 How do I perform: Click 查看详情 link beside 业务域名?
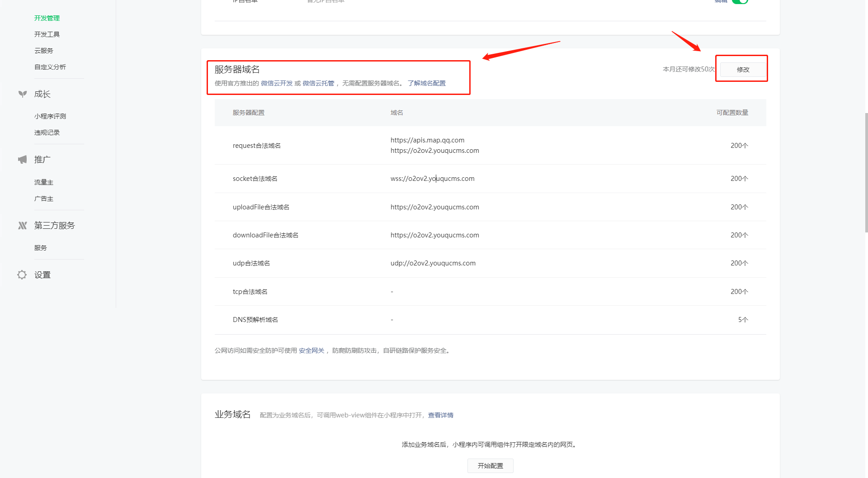(440, 415)
